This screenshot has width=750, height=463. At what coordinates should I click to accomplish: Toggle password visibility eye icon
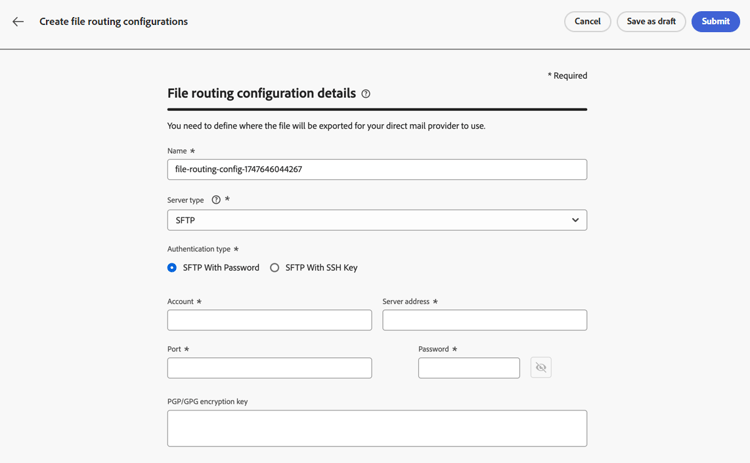click(541, 368)
